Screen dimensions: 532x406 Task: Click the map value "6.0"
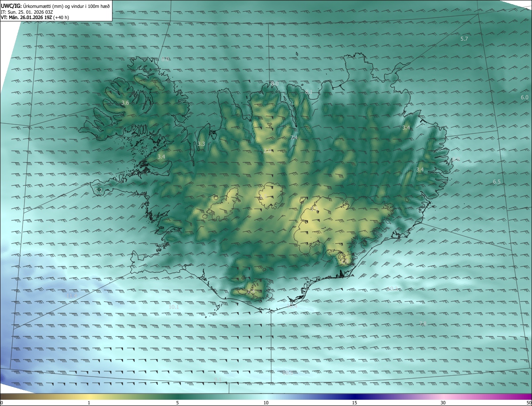(x=524, y=97)
